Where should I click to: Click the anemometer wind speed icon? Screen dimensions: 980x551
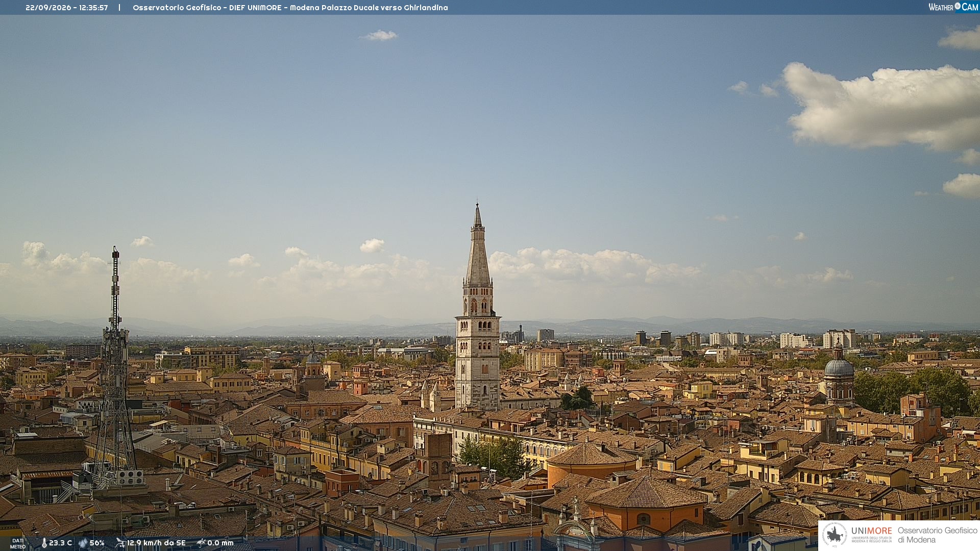click(x=120, y=543)
